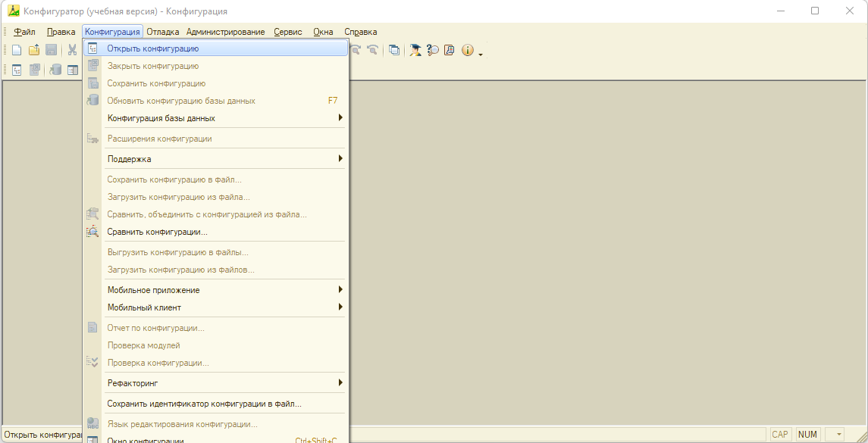The image size is (868, 443).
Task: Open the status bar dropdown arrow
Action: click(x=840, y=435)
